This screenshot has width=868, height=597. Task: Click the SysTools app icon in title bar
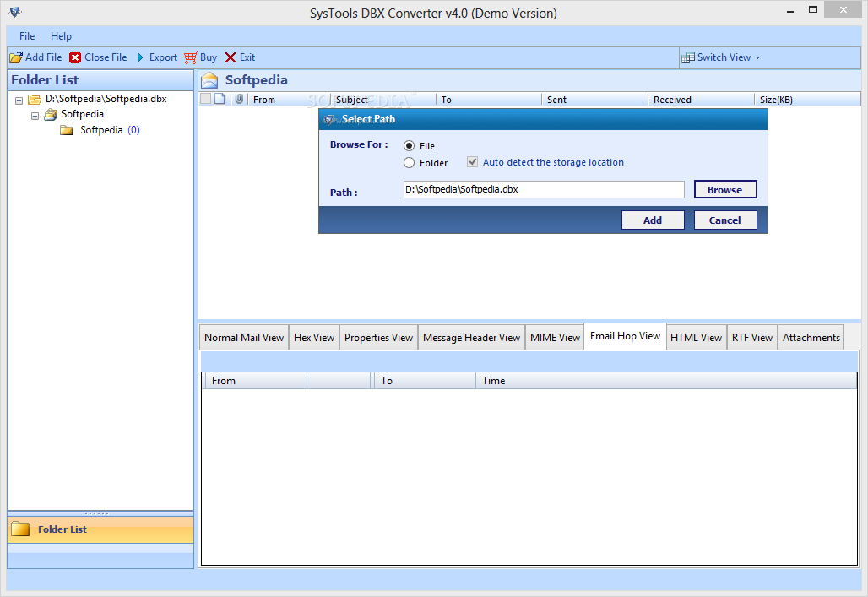coord(15,11)
